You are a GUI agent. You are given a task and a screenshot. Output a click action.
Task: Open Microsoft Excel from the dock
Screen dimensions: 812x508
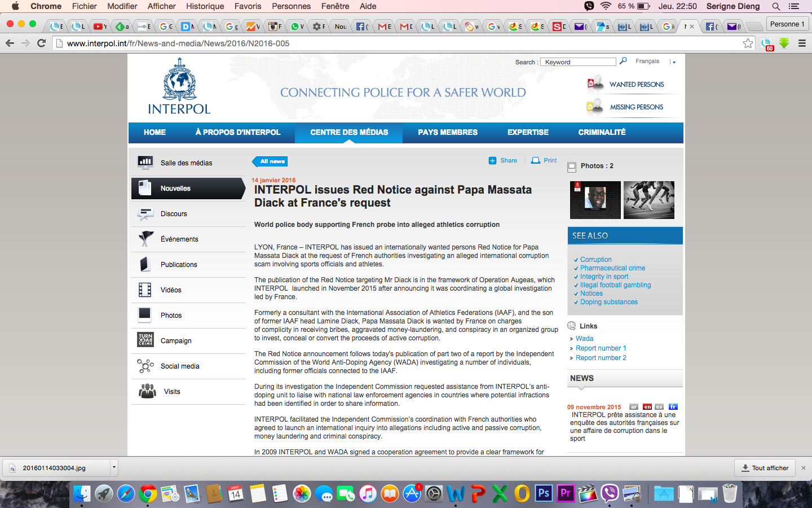coord(500,493)
